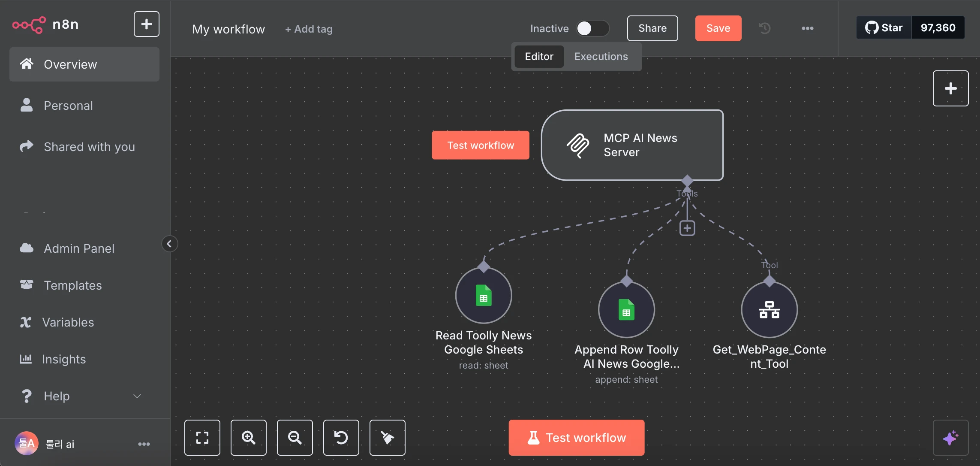Open the Admin Panel
Viewport: 980px width, 466px height.
84,248
